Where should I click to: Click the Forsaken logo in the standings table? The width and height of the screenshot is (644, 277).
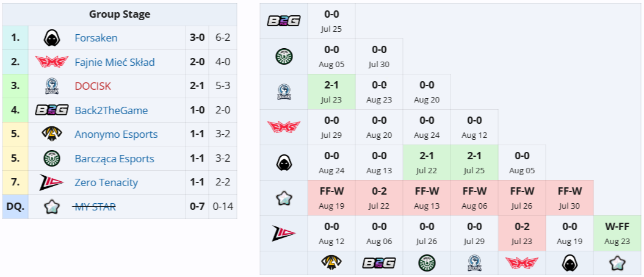pyautogui.click(x=51, y=38)
